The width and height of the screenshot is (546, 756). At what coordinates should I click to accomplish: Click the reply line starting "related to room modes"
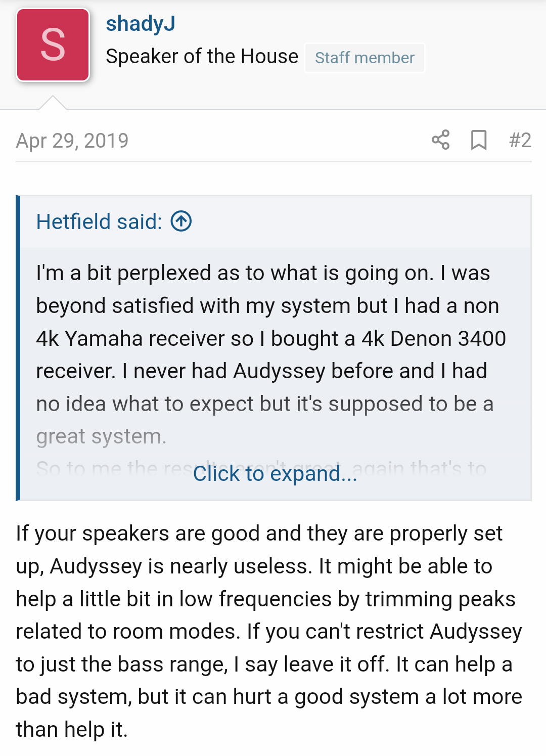(x=268, y=632)
